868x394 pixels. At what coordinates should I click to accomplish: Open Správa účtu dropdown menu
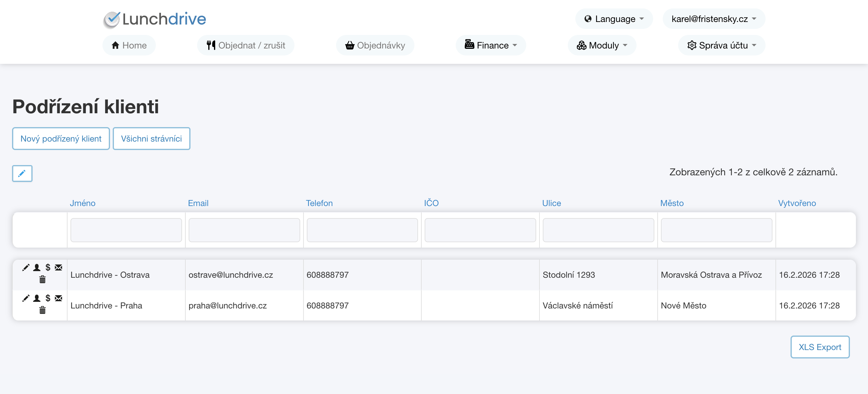[722, 45]
